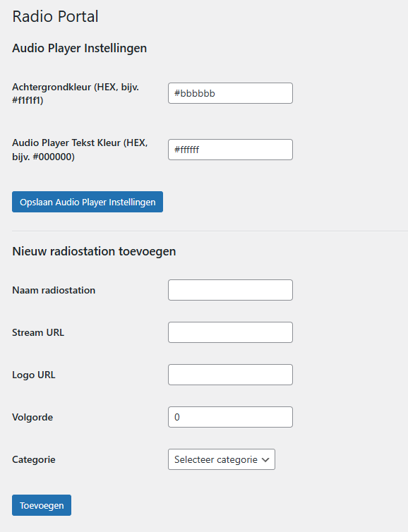
Task: Click the Volgorde label
Action: click(32, 417)
